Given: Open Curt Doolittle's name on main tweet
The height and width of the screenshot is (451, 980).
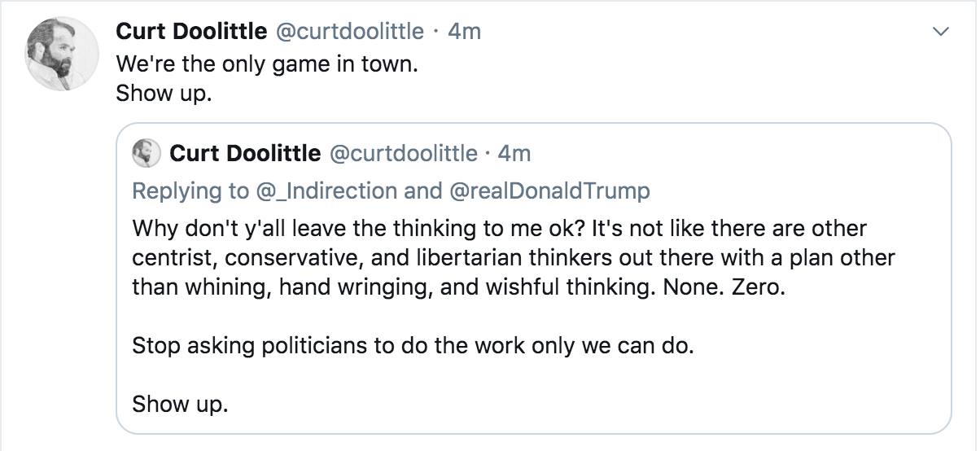Looking at the screenshot, I should click(191, 32).
